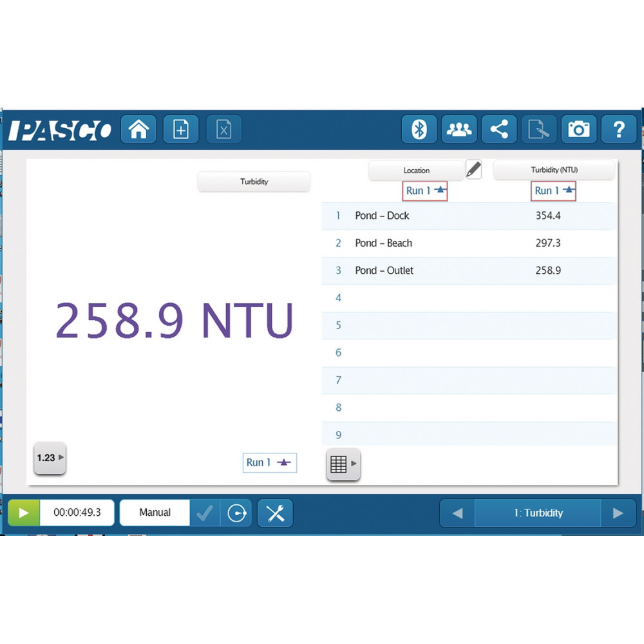Expand the 1.23 digits display options
The image size is (644, 644).
coord(50,458)
